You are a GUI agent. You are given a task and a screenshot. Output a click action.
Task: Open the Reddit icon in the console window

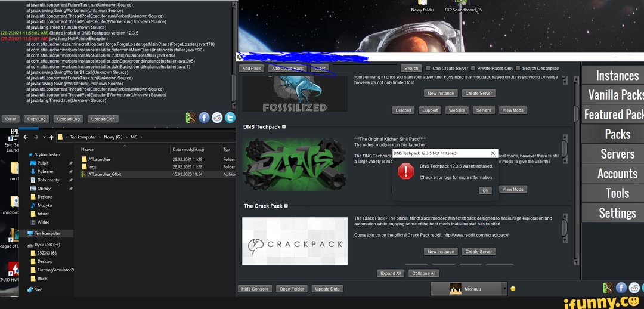coord(216,118)
